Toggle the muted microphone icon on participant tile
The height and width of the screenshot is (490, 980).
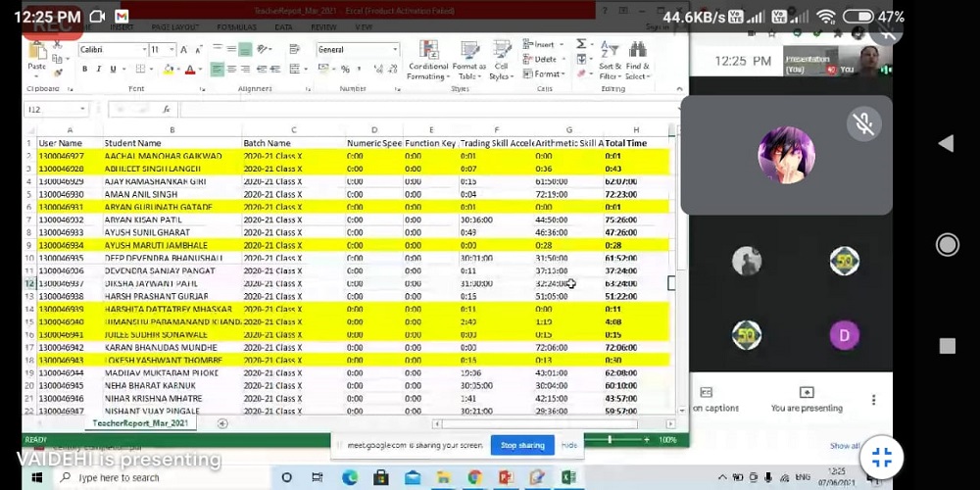click(864, 123)
